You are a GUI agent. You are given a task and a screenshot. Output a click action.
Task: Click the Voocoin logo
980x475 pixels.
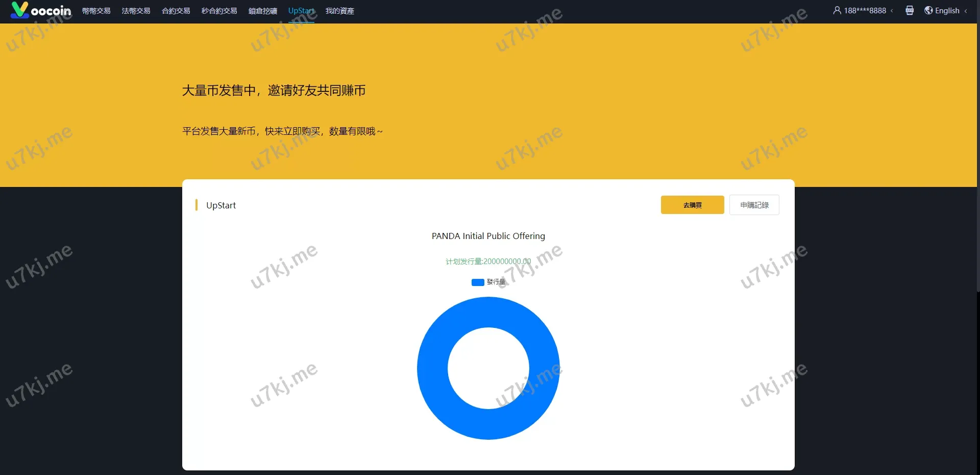click(41, 10)
